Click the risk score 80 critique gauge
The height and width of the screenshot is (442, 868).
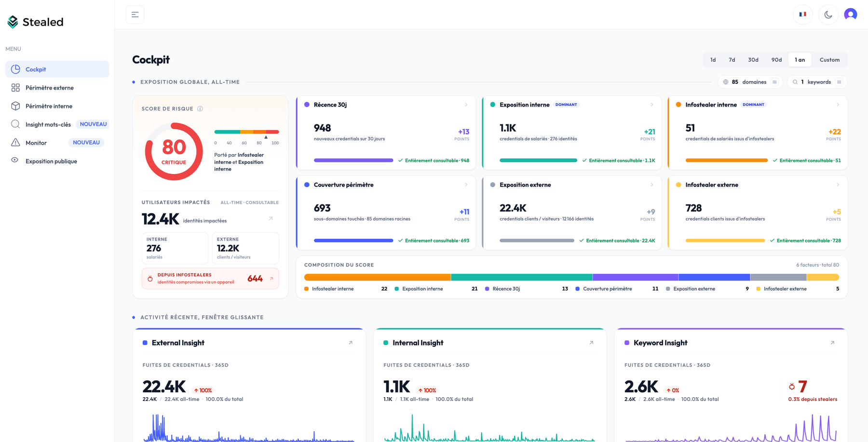tap(174, 151)
